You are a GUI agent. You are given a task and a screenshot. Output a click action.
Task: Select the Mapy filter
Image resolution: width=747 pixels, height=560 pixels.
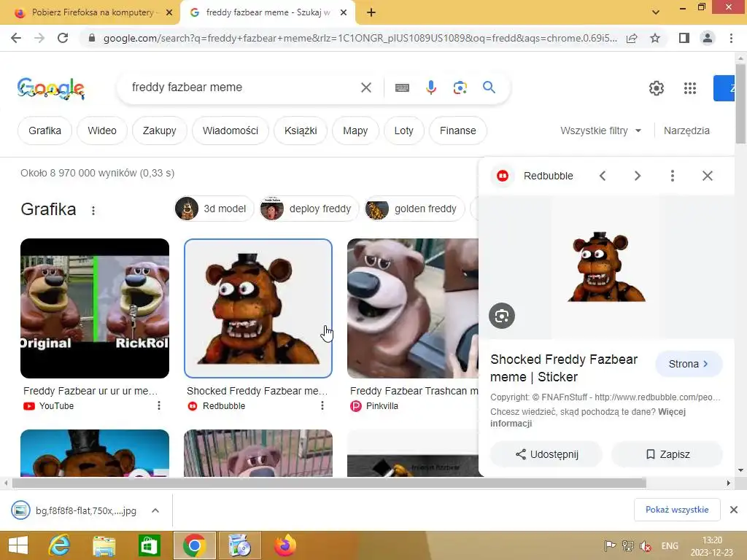(x=355, y=131)
